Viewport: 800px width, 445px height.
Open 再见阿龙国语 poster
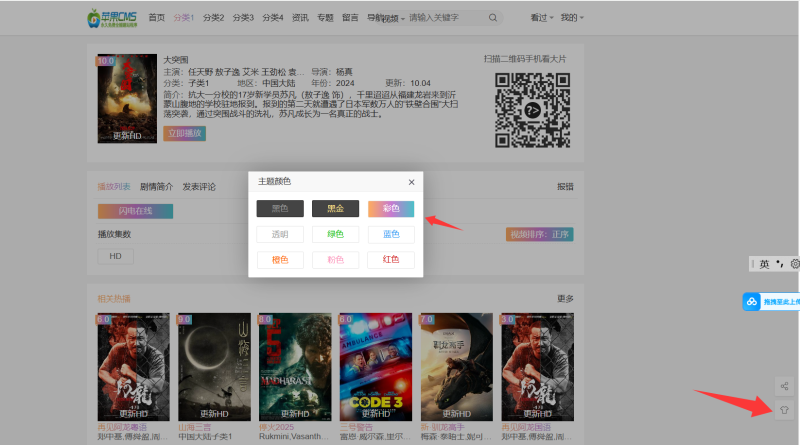(538, 367)
